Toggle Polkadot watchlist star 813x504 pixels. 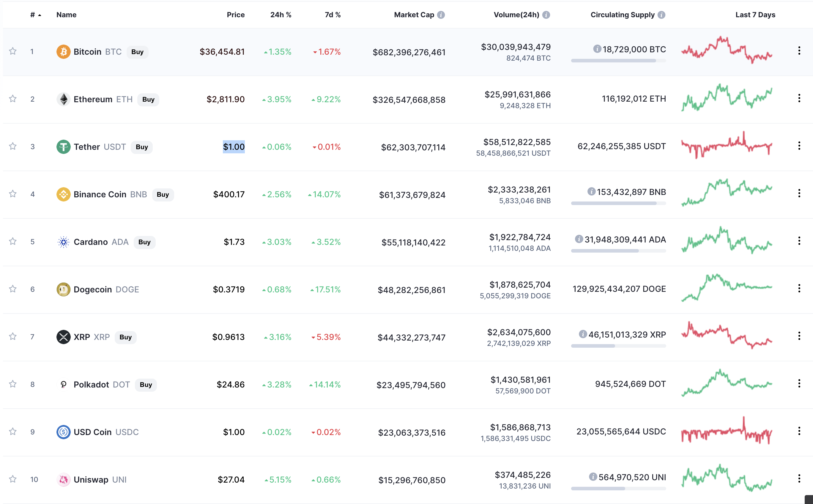pyautogui.click(x=13, y=384)
